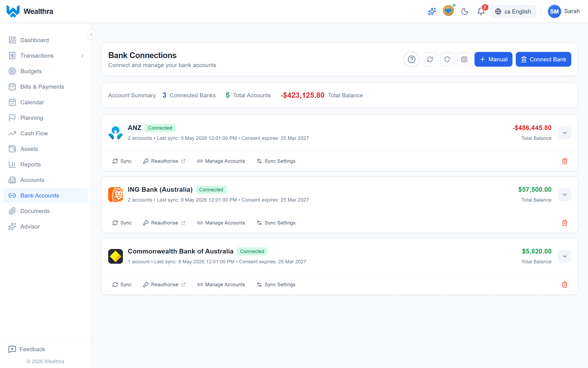Open notifications bell
588x368 pixels.
[481, 11]
